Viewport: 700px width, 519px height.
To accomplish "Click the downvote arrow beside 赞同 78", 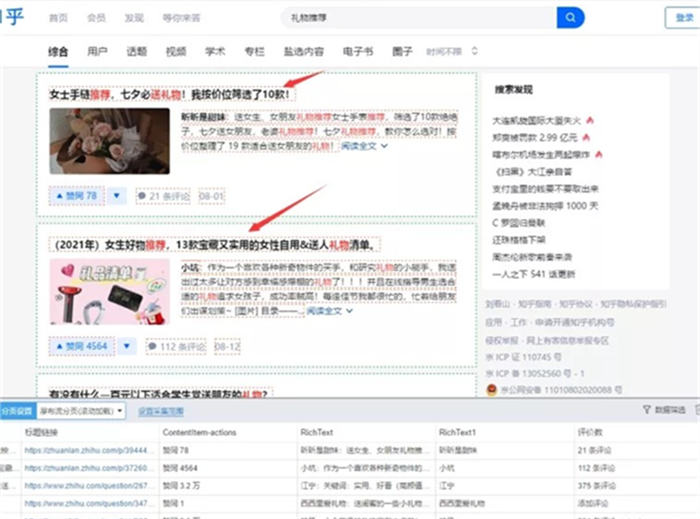I will pos(117,196).
